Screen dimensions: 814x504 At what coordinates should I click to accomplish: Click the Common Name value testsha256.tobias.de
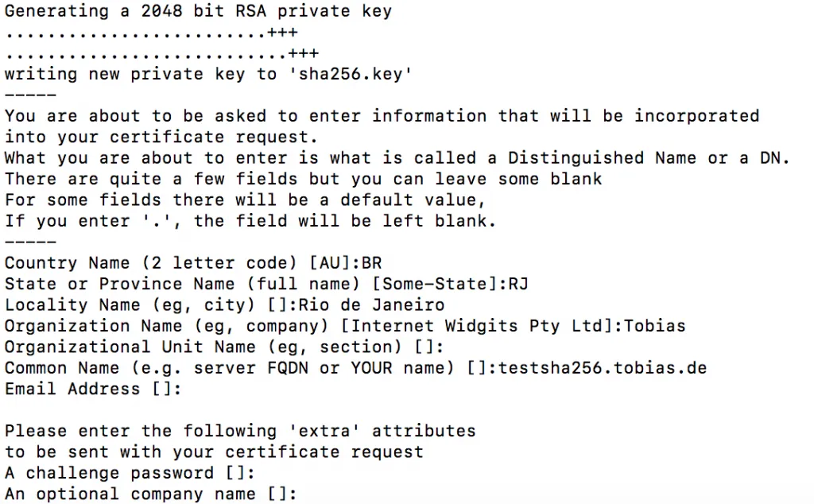coord(603,368)
